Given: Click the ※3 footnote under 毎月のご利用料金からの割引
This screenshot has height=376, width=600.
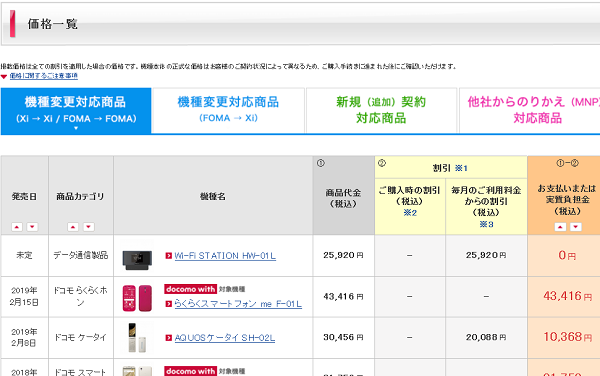Looking at the screenshot, I should (x=486, y=224).
